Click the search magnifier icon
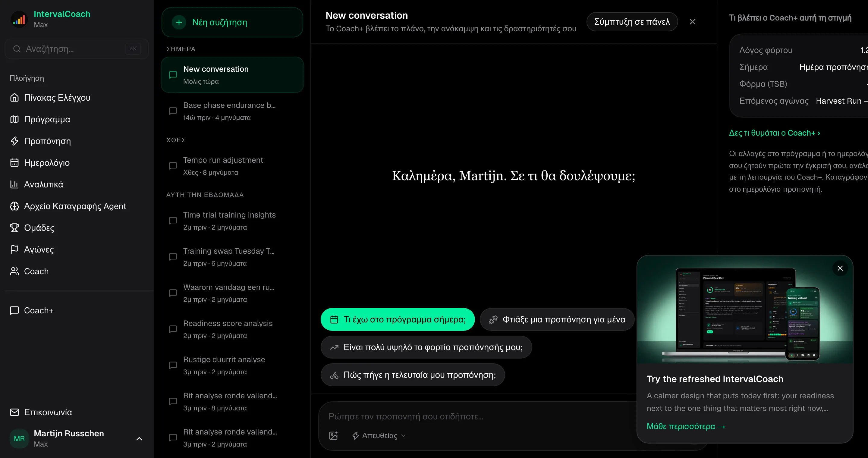Screen dimensions: 868x458 pyautogui.click(x=17, y=49)
